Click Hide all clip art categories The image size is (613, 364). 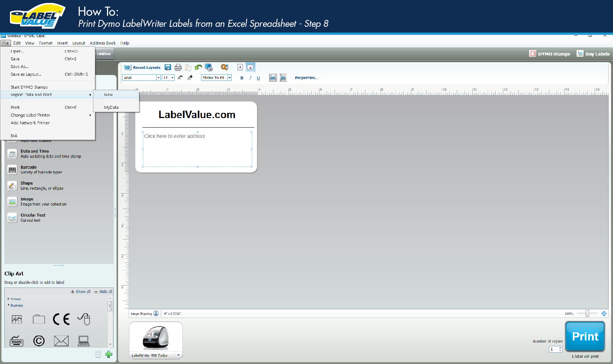tap(103, 292)
